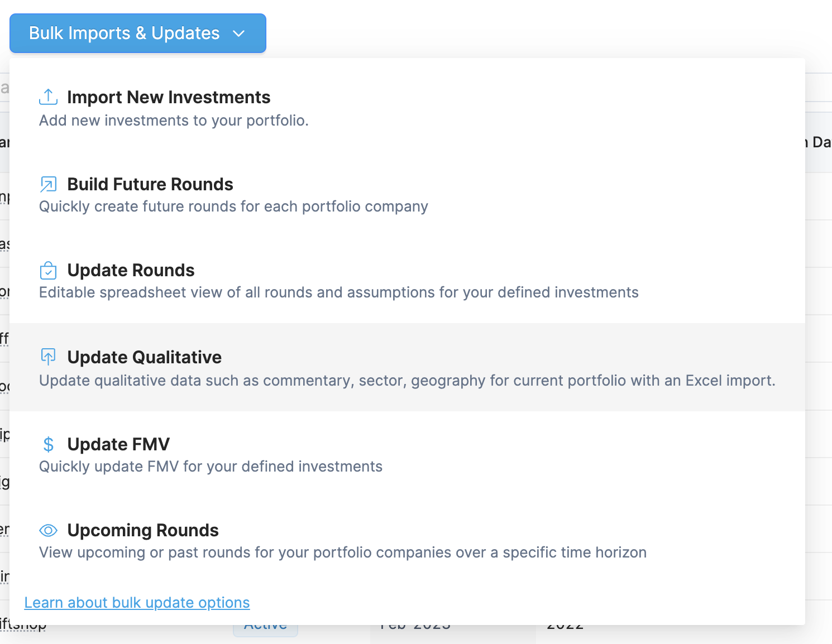832x644 pixels.
Task: Select the Update Qualitative menu entry
Action: [x=144, y=357]
